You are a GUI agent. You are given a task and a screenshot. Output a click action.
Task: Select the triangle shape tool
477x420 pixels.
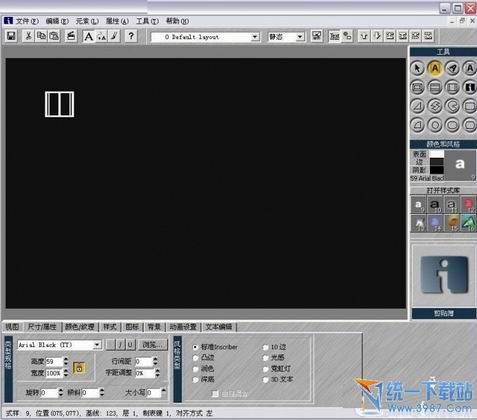point(417,106)
